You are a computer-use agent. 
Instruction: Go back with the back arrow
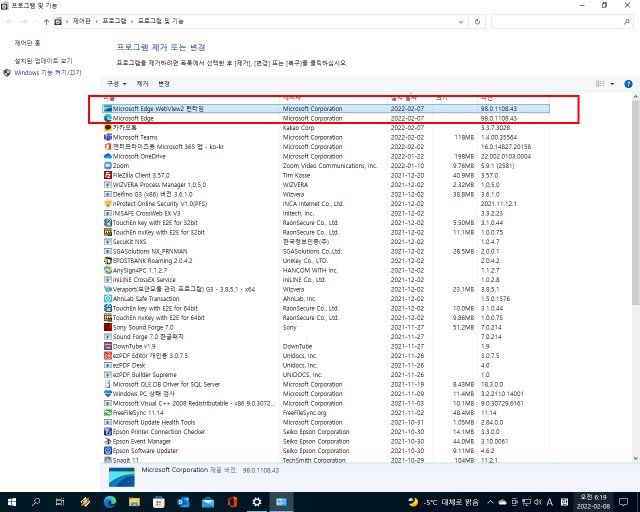click(9, 21)
